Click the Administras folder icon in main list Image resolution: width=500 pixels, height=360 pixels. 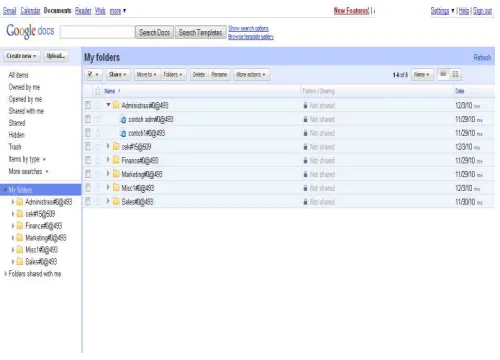(x=116, y=105)
